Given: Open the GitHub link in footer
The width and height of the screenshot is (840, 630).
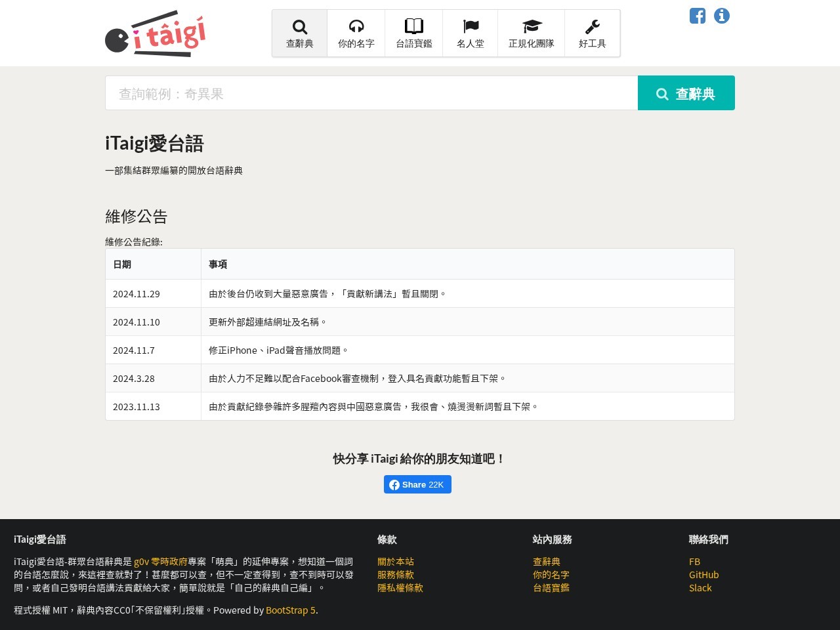Looking at the screenshot, I should coord(704,575).
